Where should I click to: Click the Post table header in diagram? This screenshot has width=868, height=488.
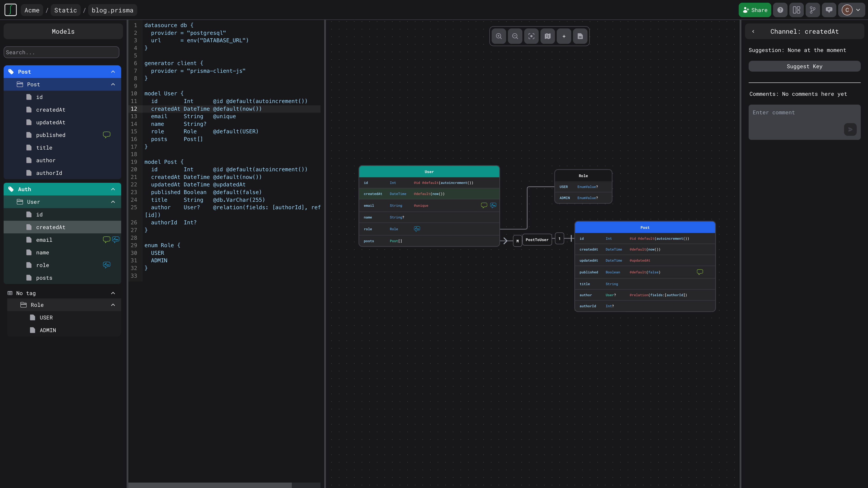[645, 227]
